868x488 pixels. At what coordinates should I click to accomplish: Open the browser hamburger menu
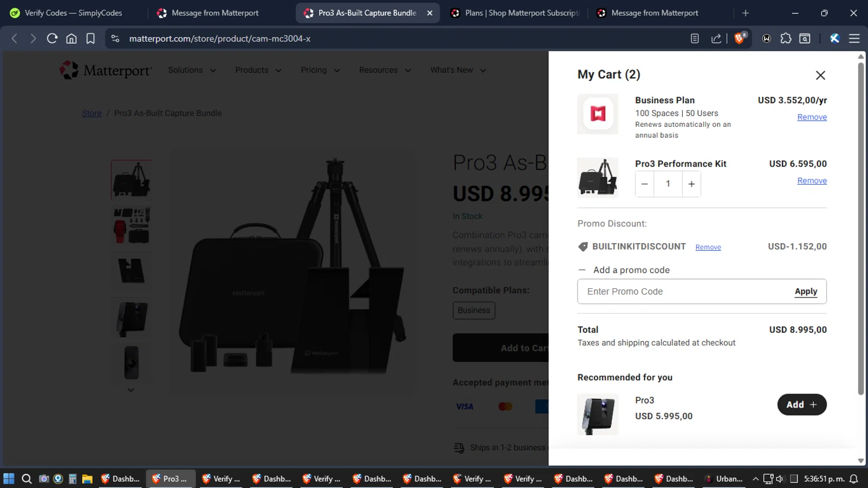(x=854, y=38)
